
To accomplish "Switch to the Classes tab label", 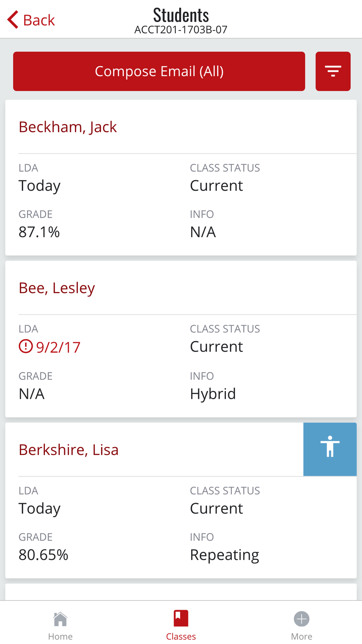I will [181, 636].
